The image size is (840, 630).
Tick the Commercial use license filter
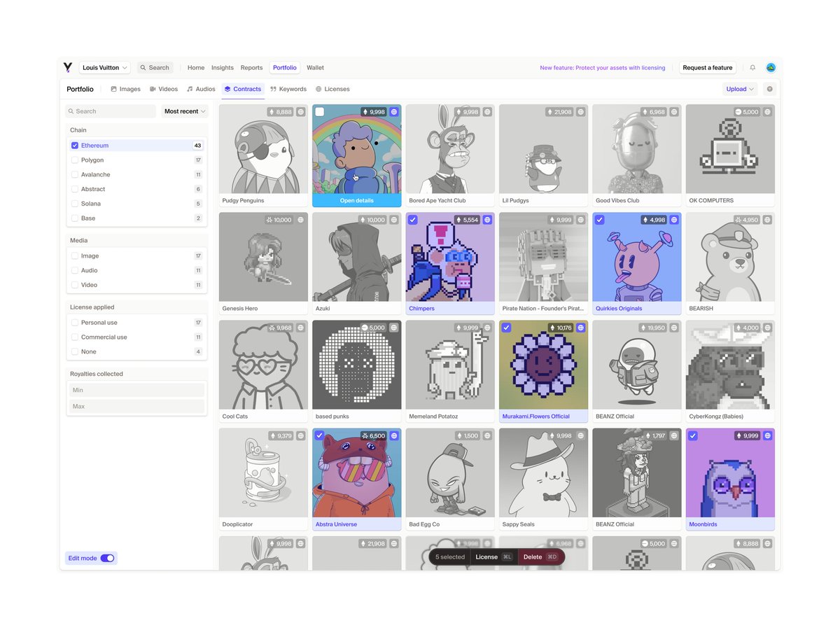point(75,337)
